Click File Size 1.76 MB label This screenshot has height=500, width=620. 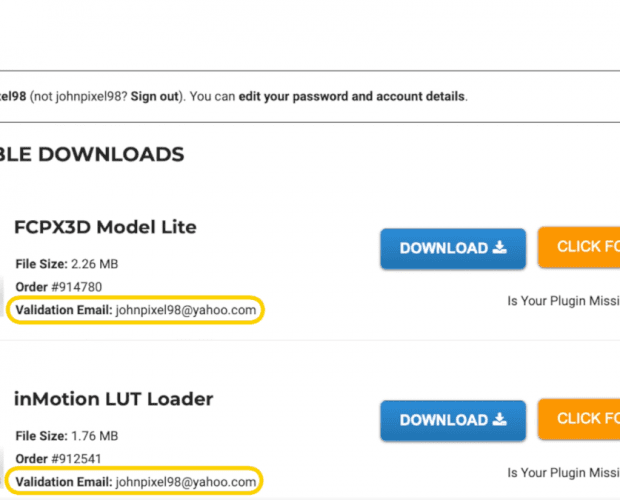pos(67,436)
